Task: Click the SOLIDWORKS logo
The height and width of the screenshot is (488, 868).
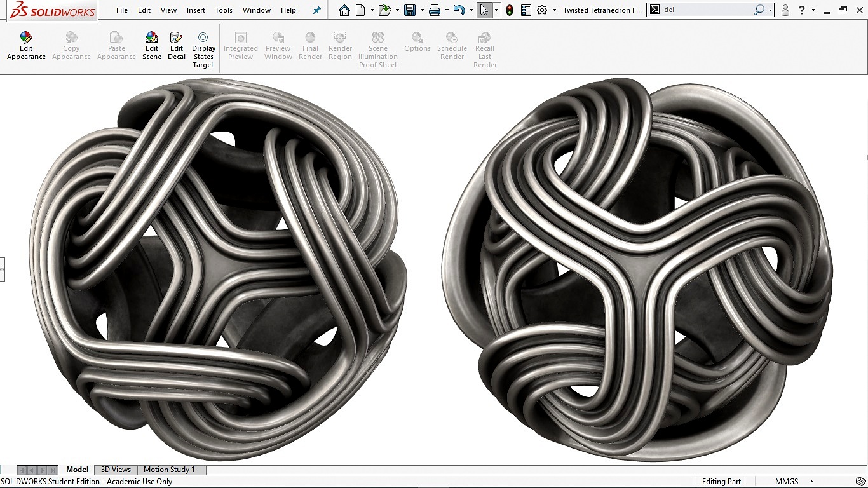Action: [x=52, y=10]
